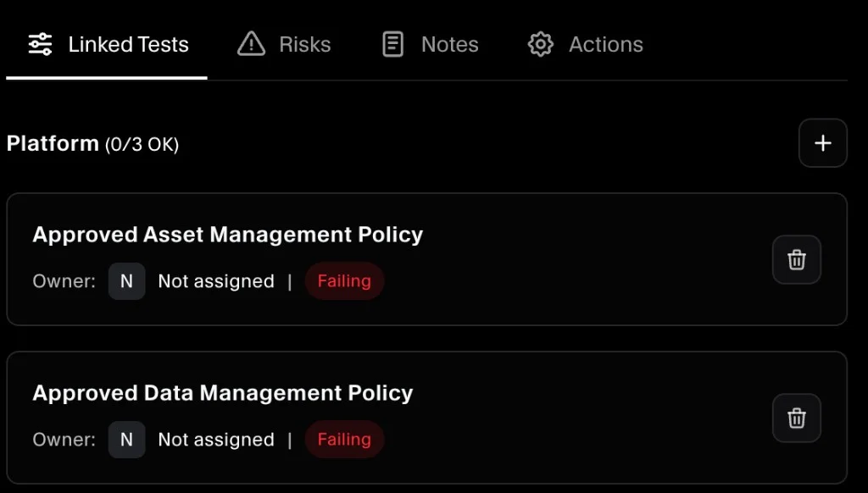Click the plus icon to add a Platform test
This screenshot has height=493, width=868.
[x=822, y=142]
